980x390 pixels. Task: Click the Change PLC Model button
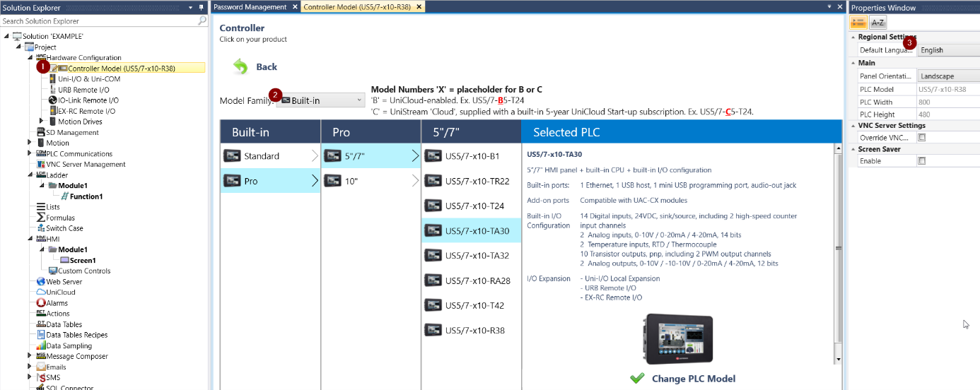[x=682, y=379]
